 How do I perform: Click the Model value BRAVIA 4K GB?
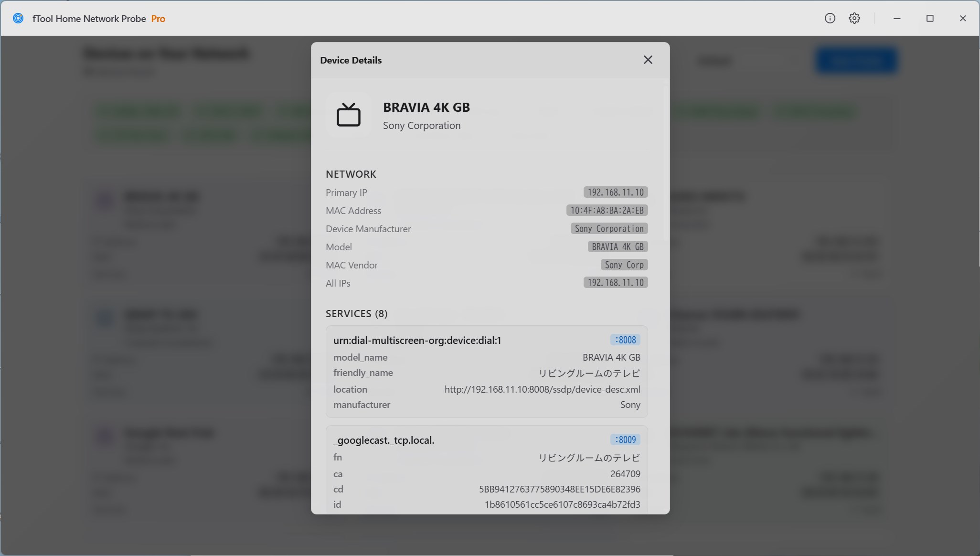[x=618, y=246]
